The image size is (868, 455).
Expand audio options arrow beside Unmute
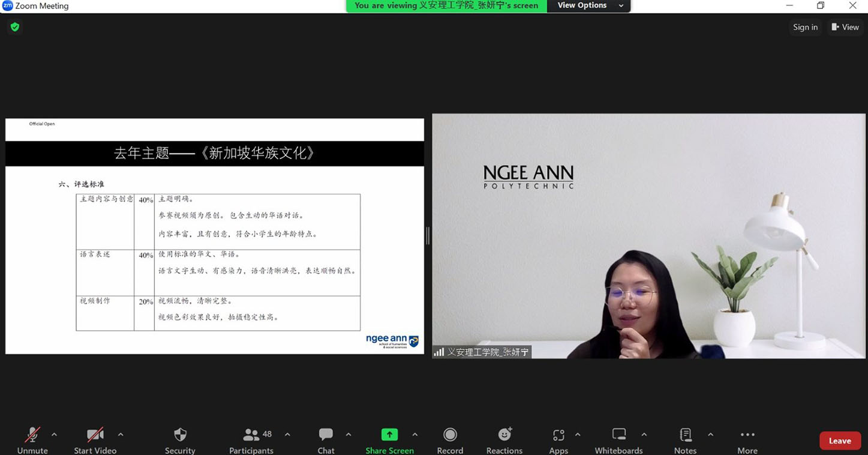(x=54, y=435)
